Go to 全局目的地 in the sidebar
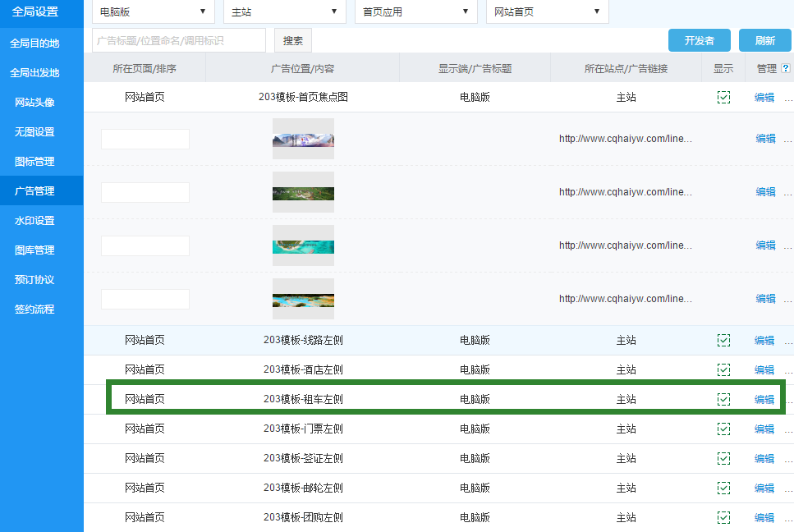 34,43
